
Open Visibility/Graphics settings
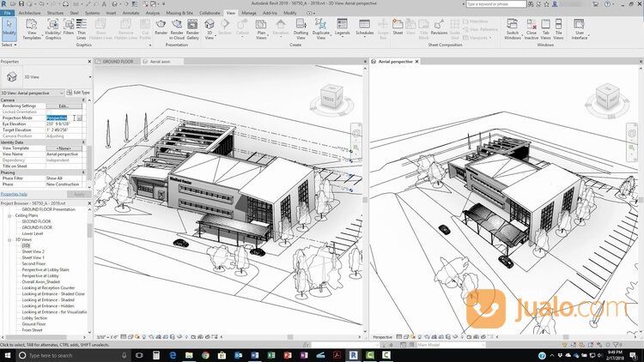point(53,29)
